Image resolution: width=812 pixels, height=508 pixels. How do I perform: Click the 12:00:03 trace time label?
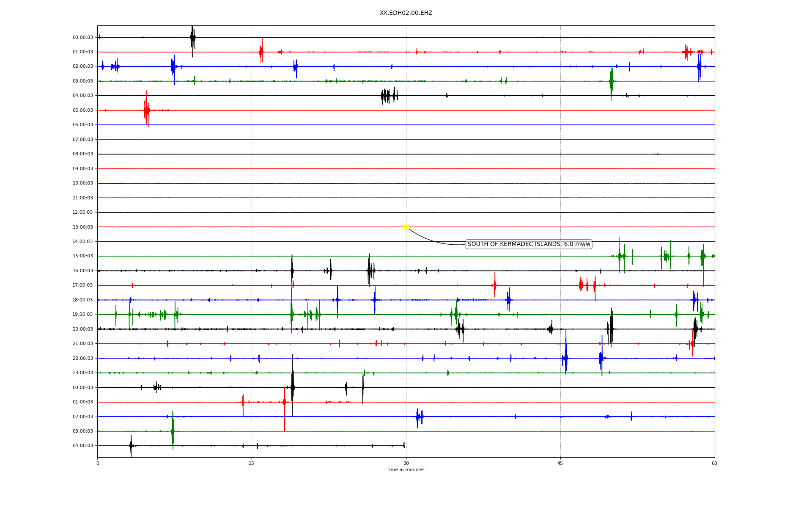83,213
